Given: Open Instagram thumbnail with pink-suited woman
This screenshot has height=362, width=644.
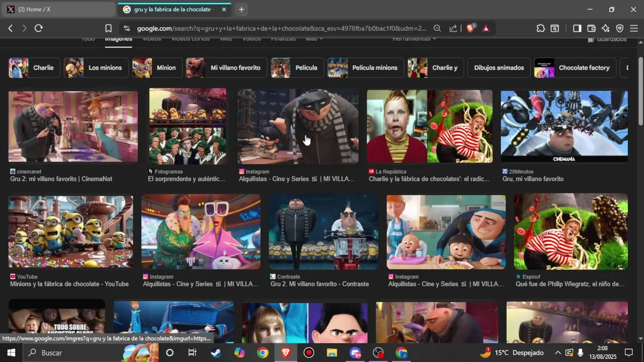Looking at the screenshot, I should pos(201,232).
